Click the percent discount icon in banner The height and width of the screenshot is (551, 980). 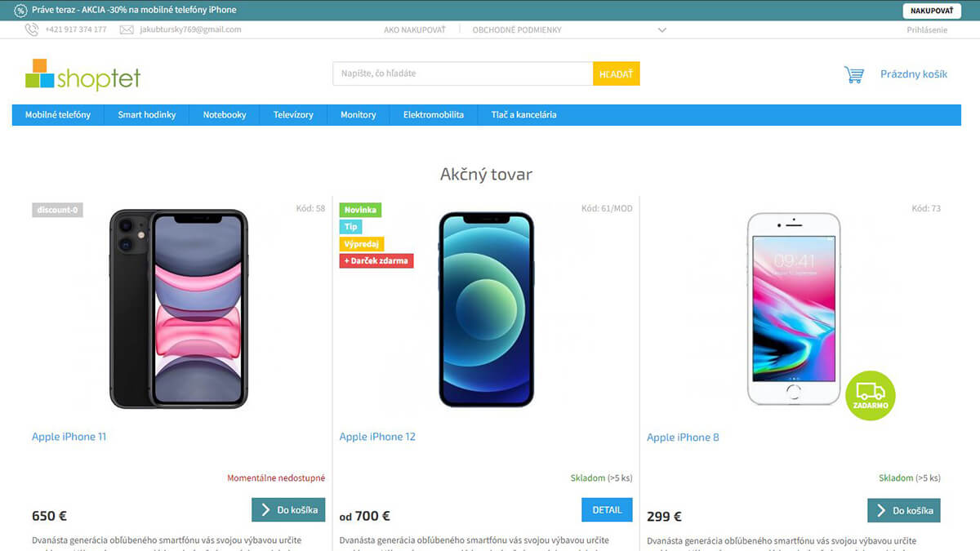pyautogui.click(x=20, y=11)
